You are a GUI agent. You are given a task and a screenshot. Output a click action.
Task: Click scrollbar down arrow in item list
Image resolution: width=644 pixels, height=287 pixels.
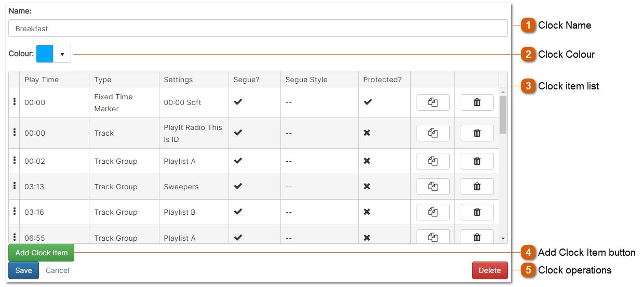tap(503, 238)
